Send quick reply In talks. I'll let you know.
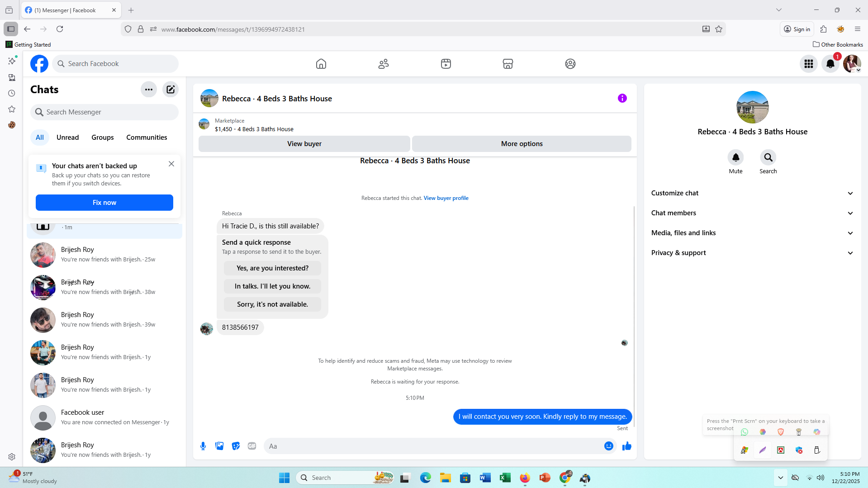868x488 pixels. (x=273, y=286)
